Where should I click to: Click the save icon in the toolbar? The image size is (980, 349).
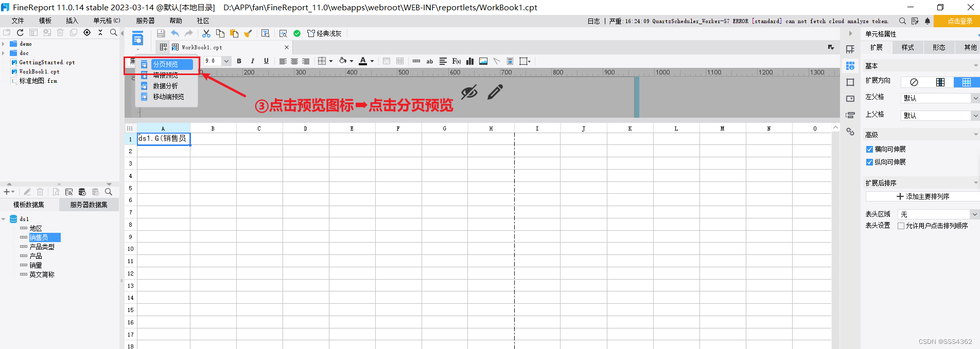[161, 33]
